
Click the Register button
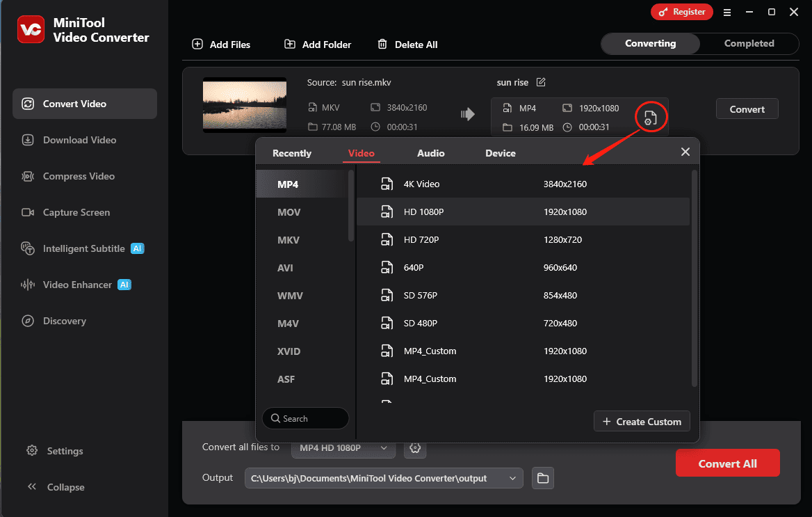click(681, 12)
